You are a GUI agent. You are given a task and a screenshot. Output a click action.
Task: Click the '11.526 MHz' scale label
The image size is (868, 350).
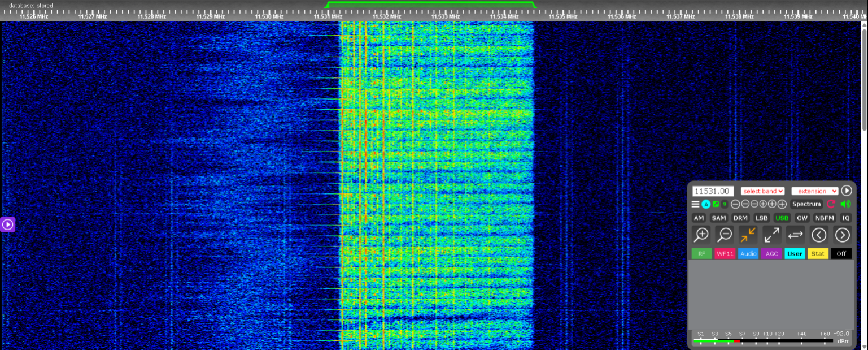[x=34, y=16]
